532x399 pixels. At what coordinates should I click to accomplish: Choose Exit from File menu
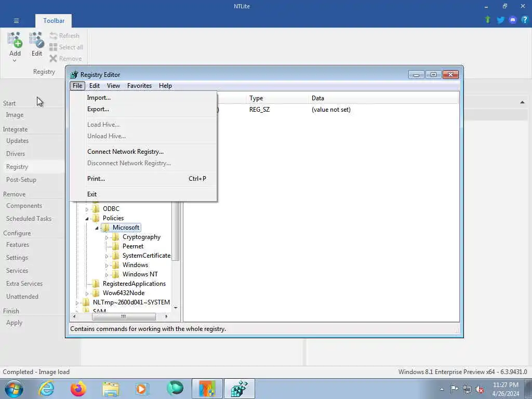(x=92, y=194)
